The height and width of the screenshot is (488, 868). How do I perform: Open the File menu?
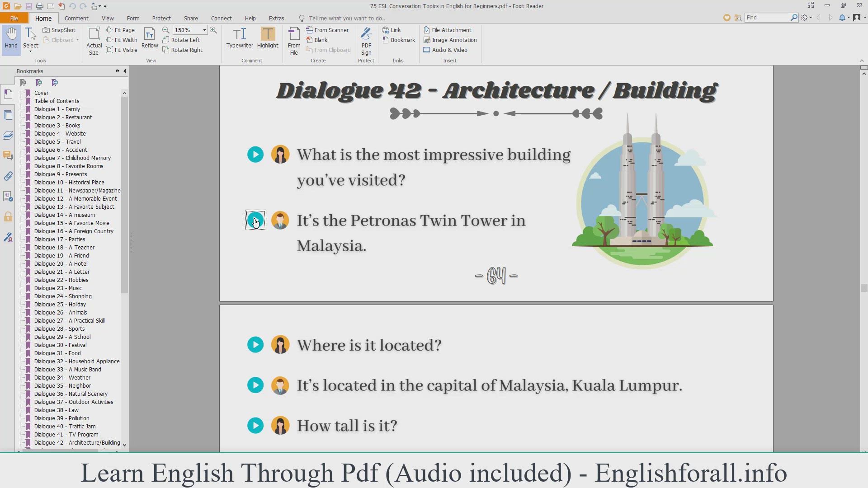14,18
